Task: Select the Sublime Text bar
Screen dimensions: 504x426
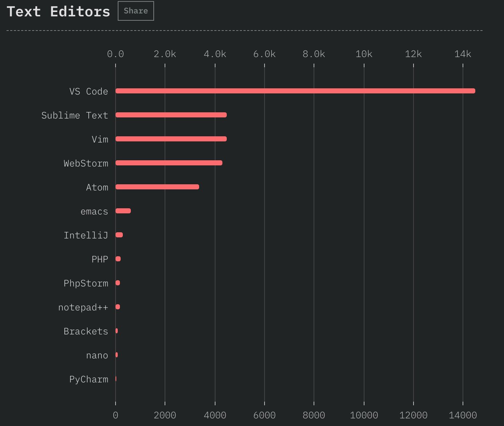Action: pyautogui.click(x=171, y=115)
